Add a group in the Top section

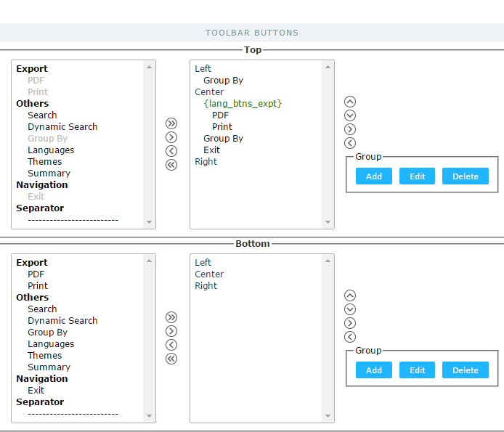click(x=374, y=176)
